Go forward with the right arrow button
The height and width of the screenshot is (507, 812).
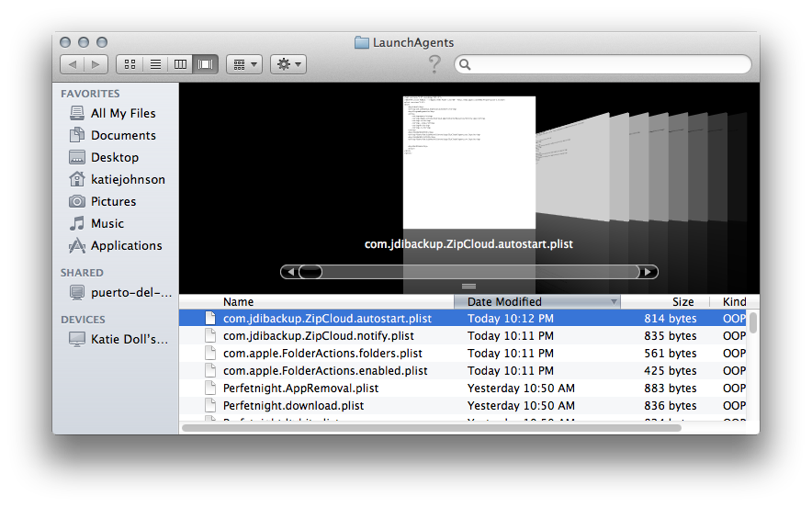click(96, 64)
